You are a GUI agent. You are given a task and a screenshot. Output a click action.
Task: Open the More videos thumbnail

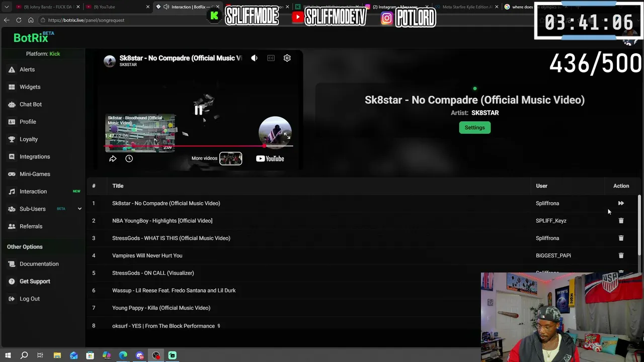point(230,158)
